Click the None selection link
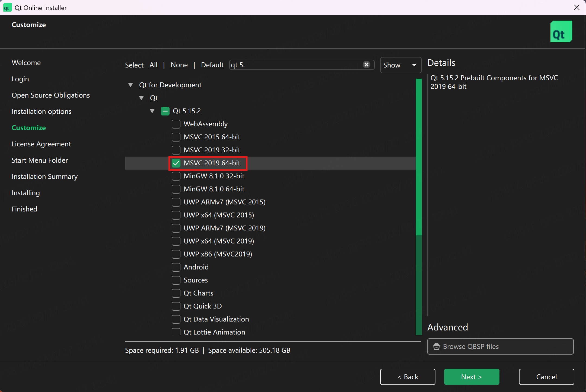586x392 pixels. point(179,65)
